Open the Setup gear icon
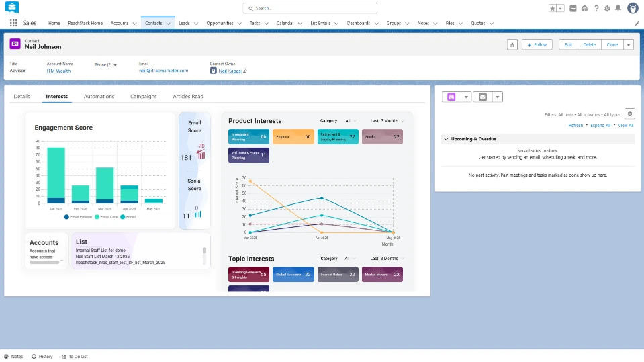The image size is (644, 362). click(608, 8)
